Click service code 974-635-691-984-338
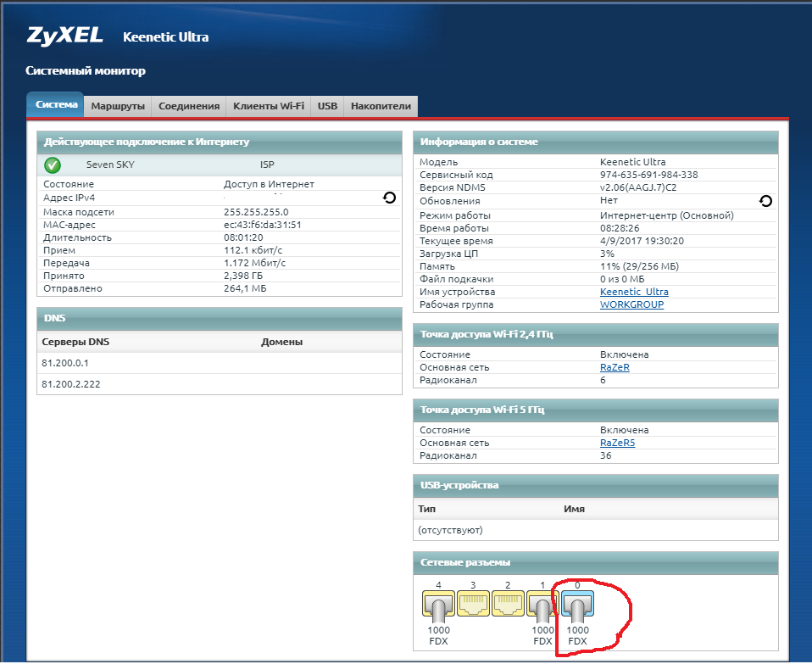Image resolution: width=812 pixels, height=664 pixels. point(649,175)
